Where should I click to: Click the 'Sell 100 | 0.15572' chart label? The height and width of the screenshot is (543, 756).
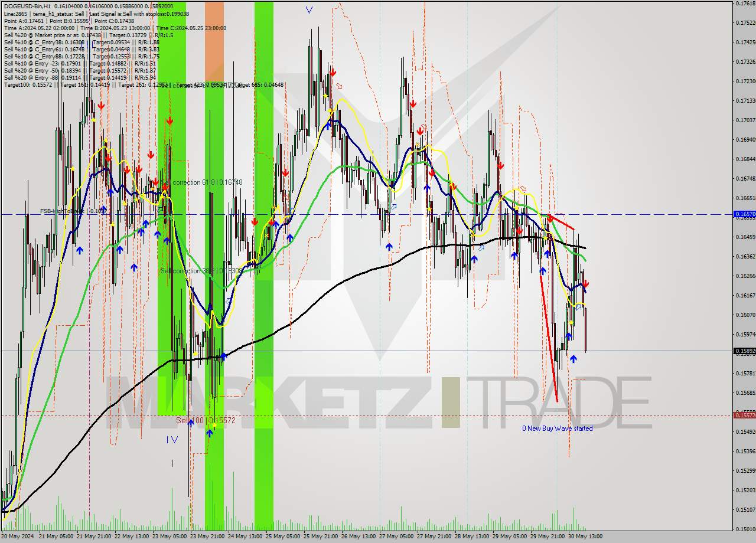[206, 420]
